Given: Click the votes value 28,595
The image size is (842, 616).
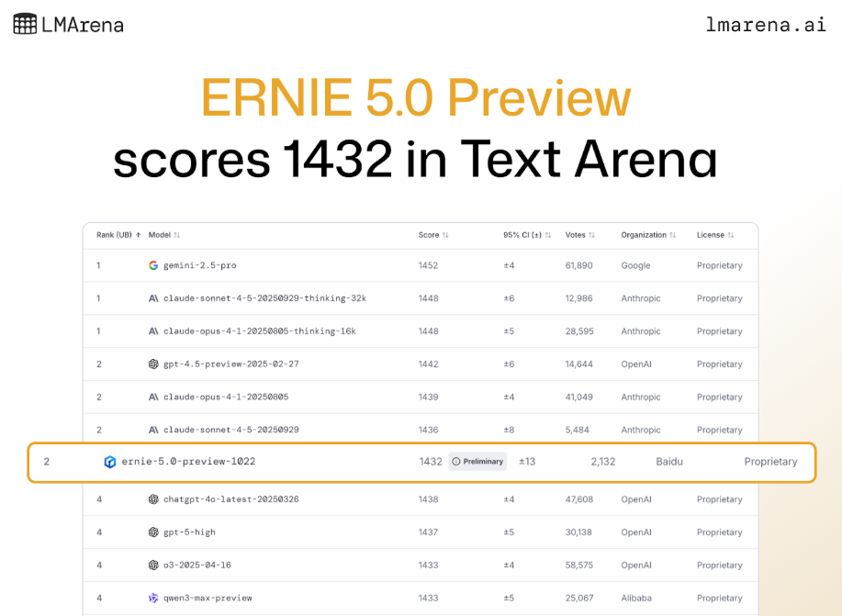Looking at the screenshot, I should coord(579,330).
